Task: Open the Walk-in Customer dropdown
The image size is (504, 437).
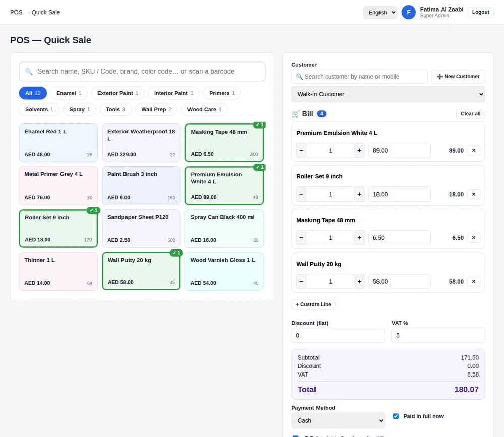Action: (x=388, y=94)
